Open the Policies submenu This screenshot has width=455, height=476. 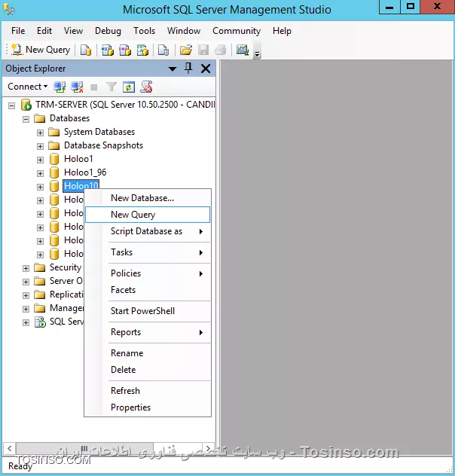point(148,273)
